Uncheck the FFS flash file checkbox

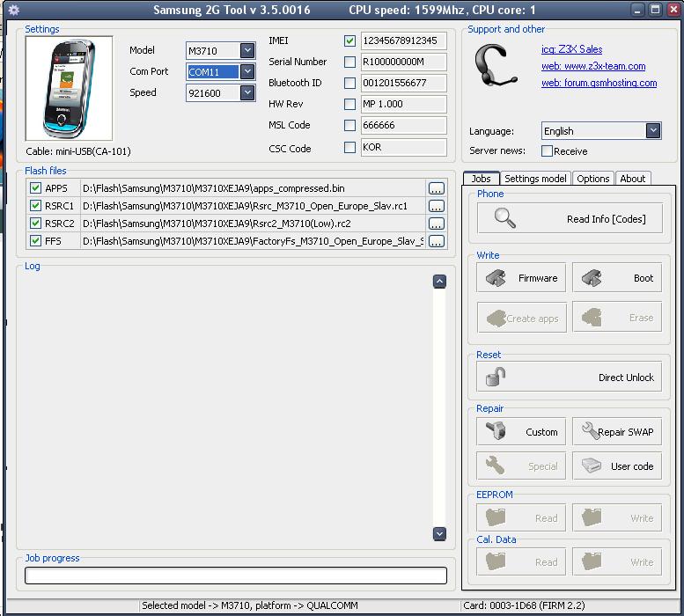pos(35,240)
